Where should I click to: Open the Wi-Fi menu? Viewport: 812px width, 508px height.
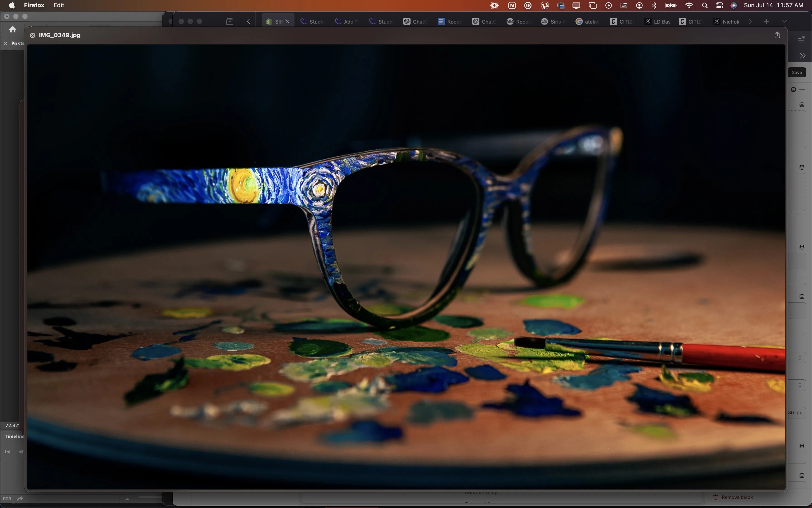pos(689,5)
